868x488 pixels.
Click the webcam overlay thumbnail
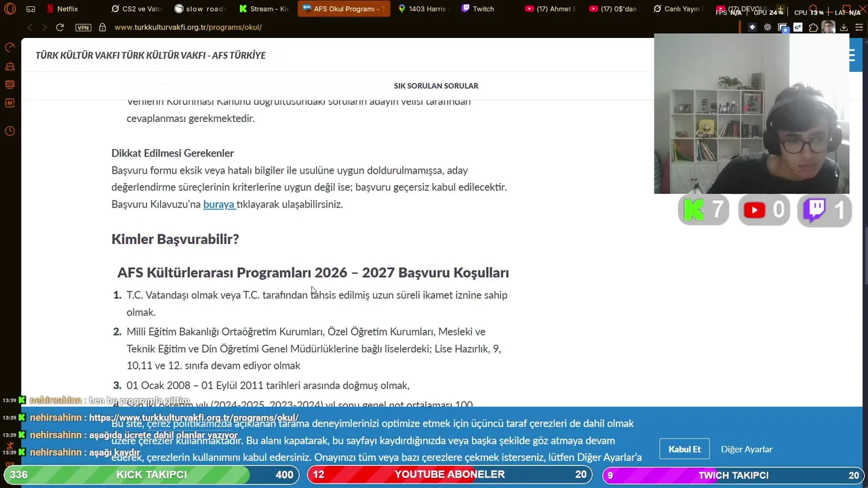pos(751,114)
